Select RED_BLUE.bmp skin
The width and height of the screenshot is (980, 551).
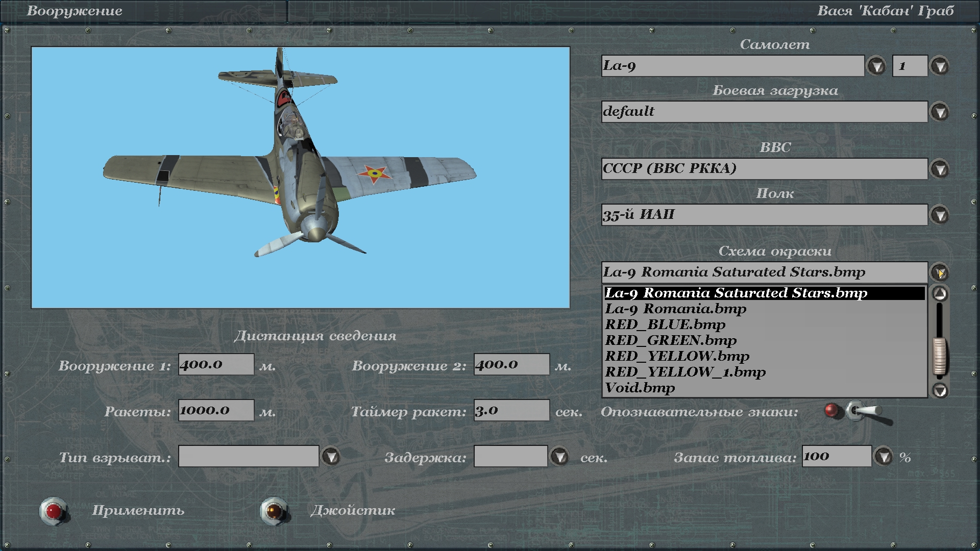tap(665, 324)
